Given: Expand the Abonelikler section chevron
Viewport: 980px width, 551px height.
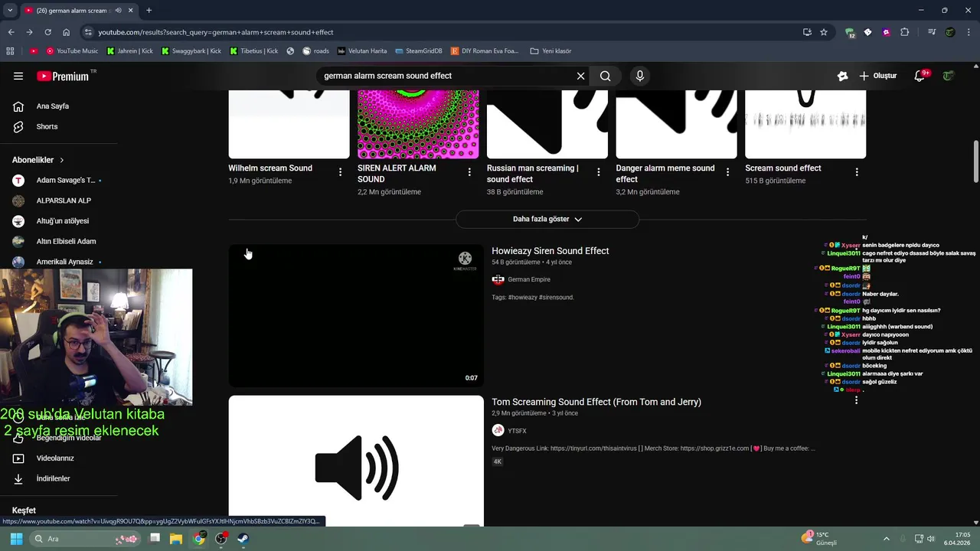Looking at the screenshot, I should point(61,160).
